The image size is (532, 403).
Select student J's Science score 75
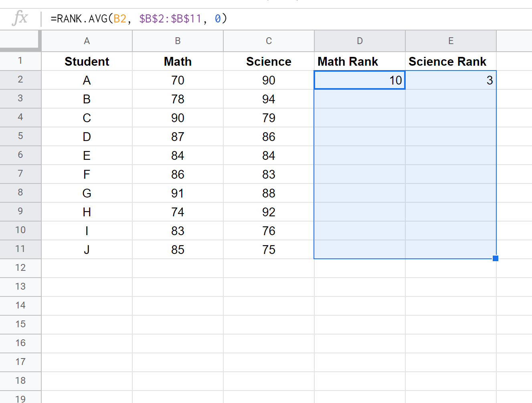[x=269, y=250]
